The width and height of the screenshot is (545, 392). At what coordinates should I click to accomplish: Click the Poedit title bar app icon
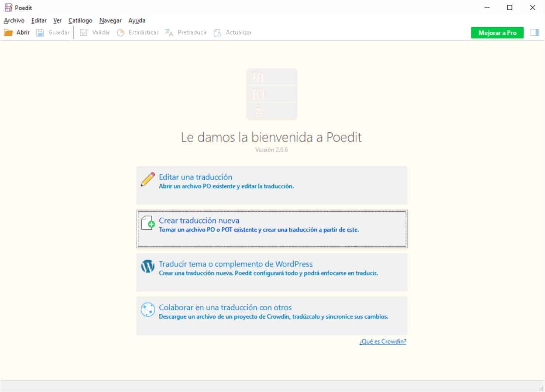[8, 7]
